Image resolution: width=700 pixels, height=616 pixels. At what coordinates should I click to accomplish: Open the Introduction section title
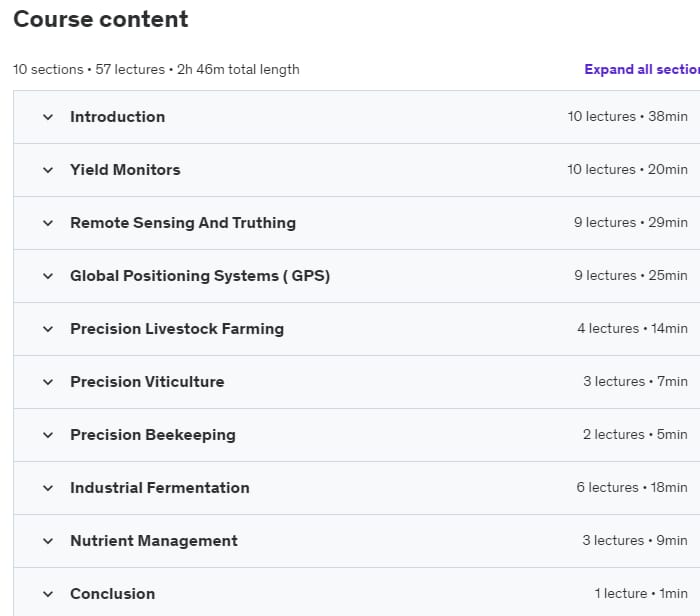point(117,117)
